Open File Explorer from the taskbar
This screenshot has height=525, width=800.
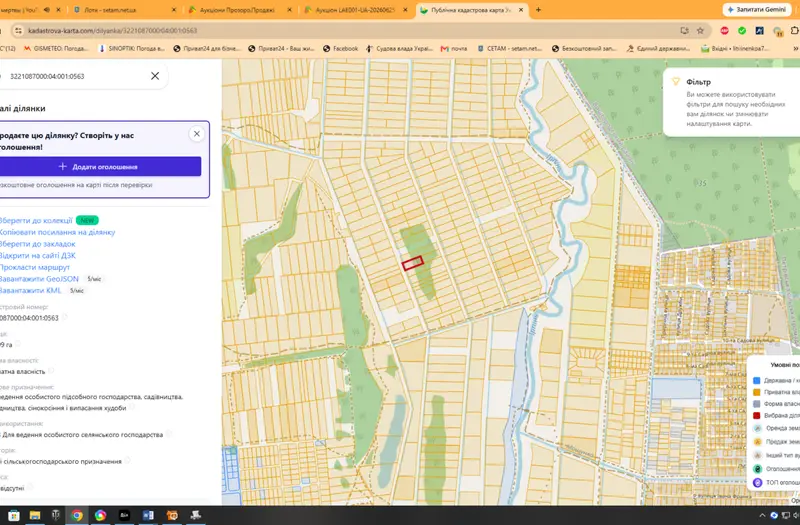click(35, 515)
